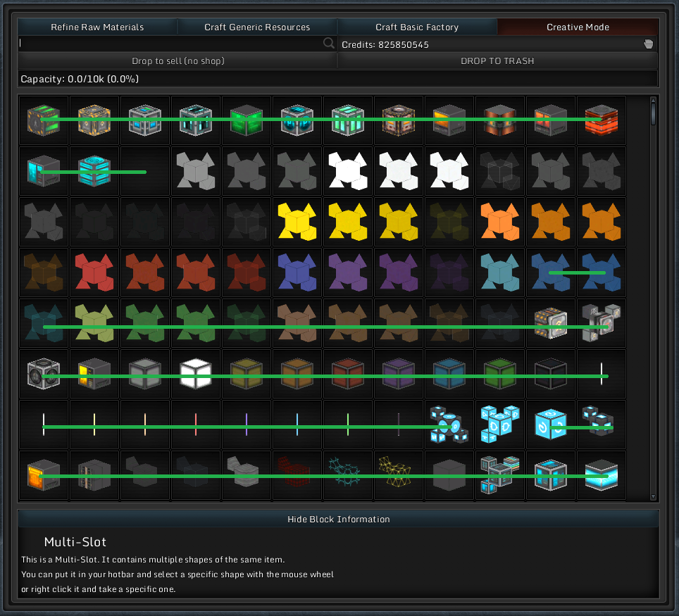Pick the red wireframe block icon
Viewport: 679px width, 616px height.
[x=297, y=475]
